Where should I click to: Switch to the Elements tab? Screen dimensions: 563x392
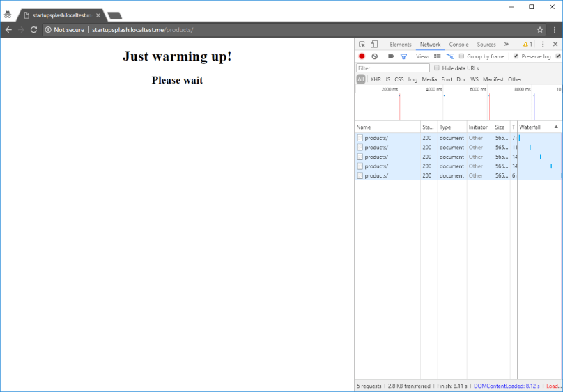click(400, 45)
